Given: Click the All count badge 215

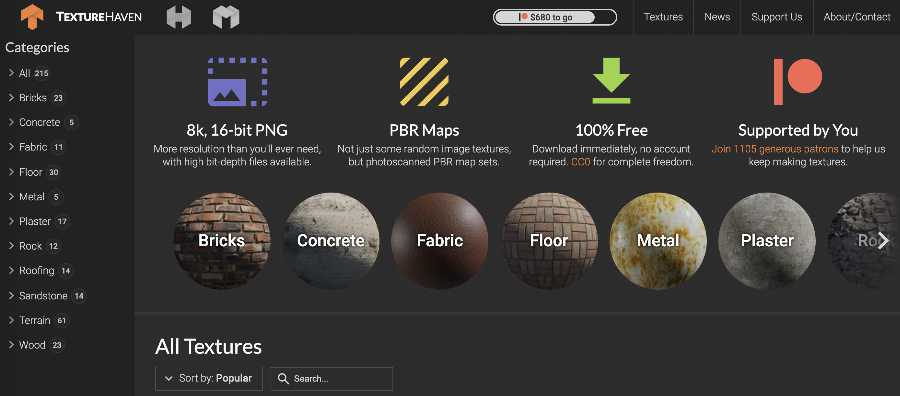Looking at the screenshot, I should 41,73.
